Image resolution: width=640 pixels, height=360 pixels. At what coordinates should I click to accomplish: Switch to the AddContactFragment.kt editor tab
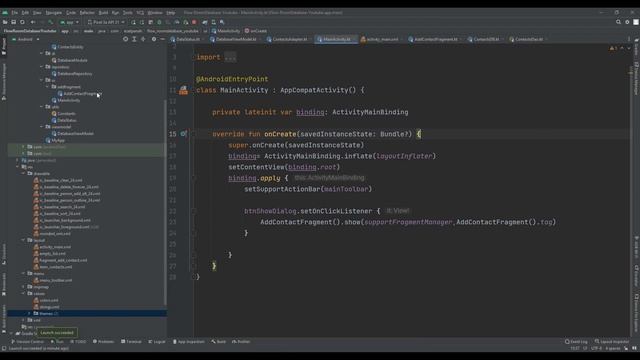point(436,39)
